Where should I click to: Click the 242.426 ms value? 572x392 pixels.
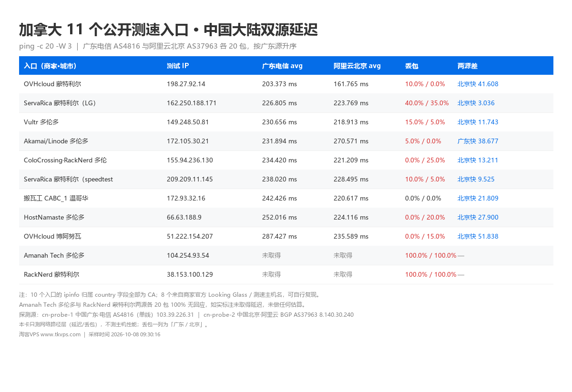coord(279,198)
